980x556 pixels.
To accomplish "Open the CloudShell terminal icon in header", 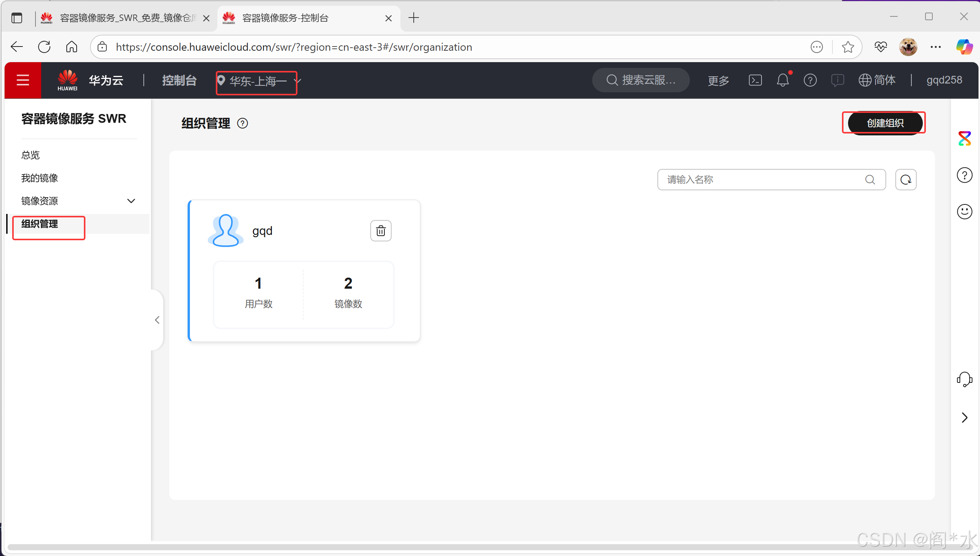I will [755, 80].
